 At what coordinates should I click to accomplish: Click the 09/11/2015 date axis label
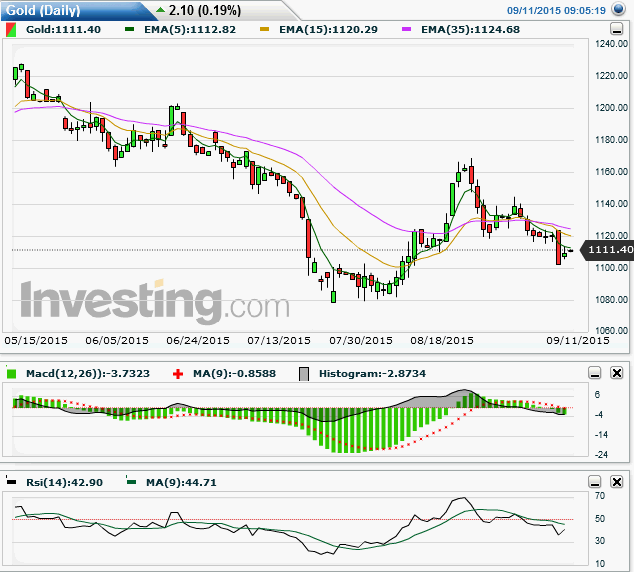(x=578, y=341)
